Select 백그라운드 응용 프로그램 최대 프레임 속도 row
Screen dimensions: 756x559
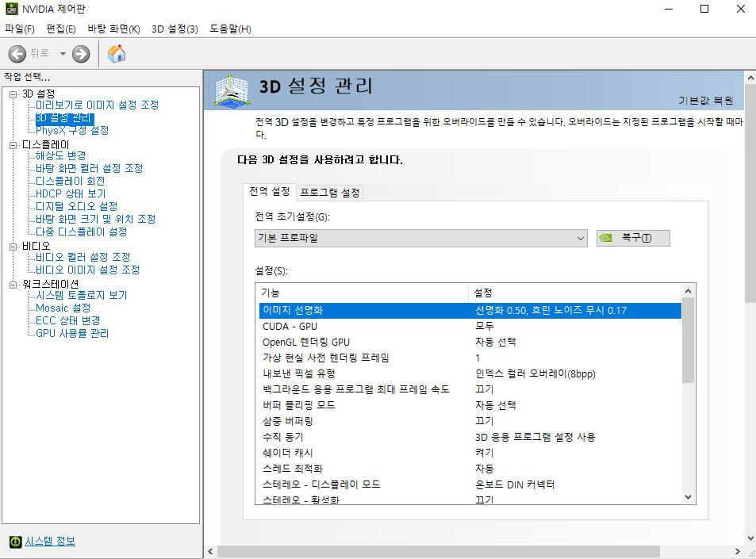[x=470, y=389]
